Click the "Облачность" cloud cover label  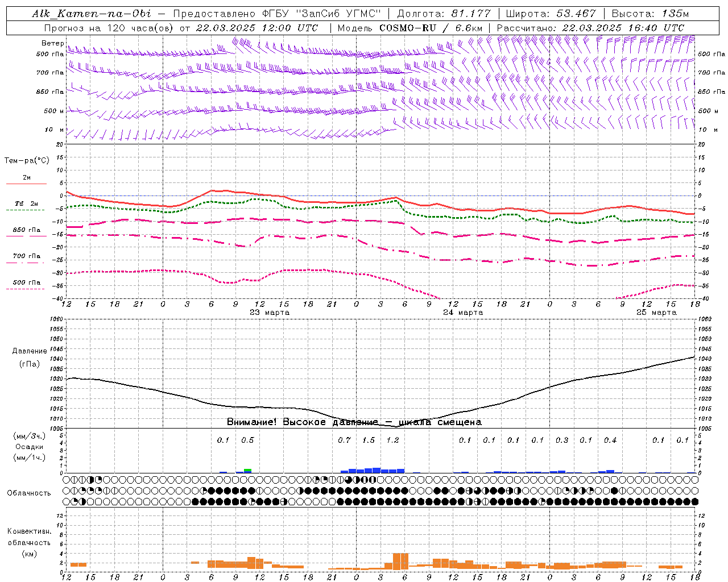click(x=29, y=493)
